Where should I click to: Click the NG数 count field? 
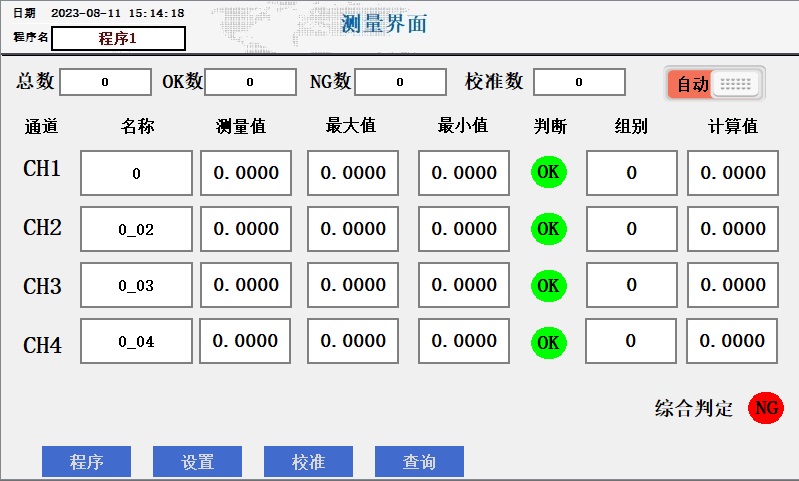(401, 82)
